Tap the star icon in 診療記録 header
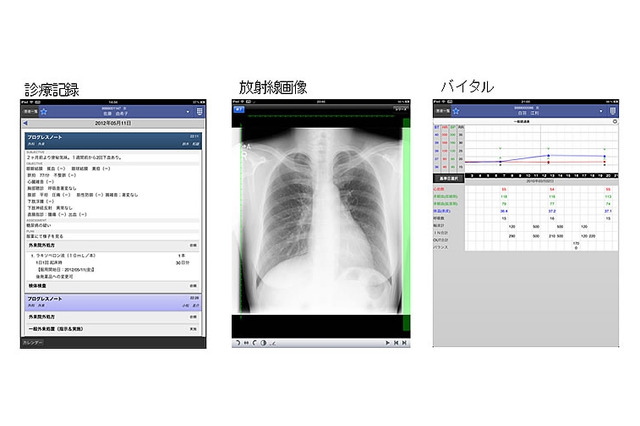Screen dimensions: 640x426 pyautogui.click(x=44, y=111)
